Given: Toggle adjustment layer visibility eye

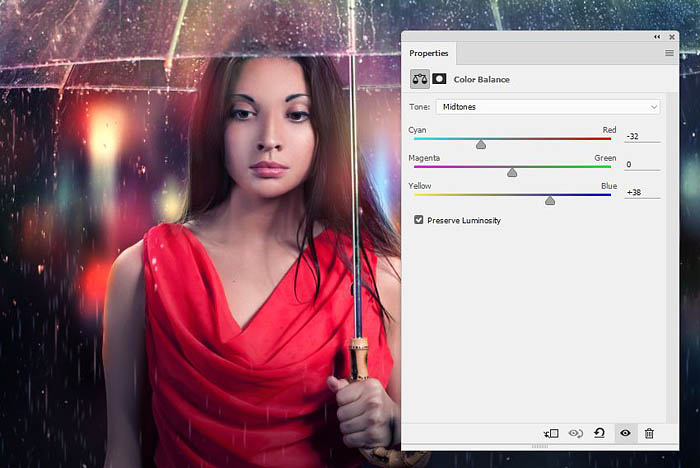Looking at the screenshot, I should (x=625, y=433).
